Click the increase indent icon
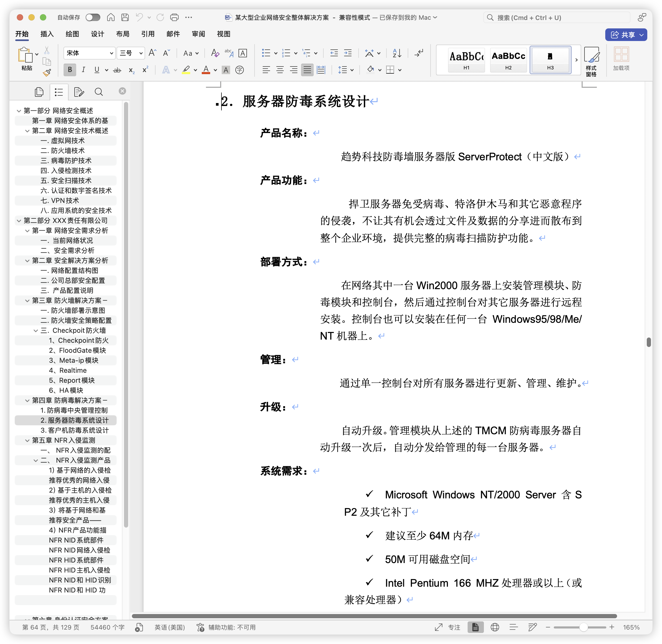 (x=348, y=53)
